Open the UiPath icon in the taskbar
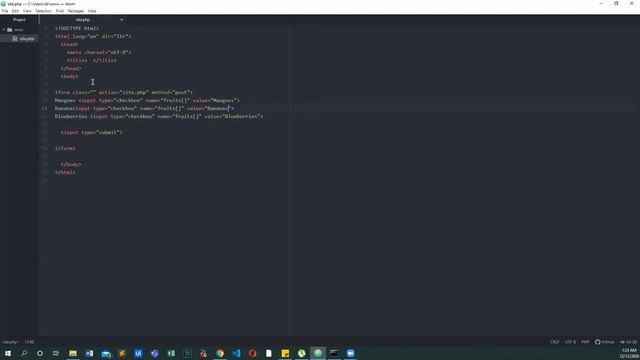This screenshot has height=360, width=640. (138, 353)
